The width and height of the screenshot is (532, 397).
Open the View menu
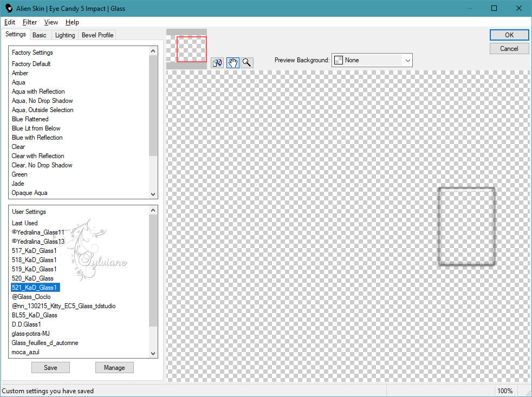pyautogui.click(x=51, y=22)
